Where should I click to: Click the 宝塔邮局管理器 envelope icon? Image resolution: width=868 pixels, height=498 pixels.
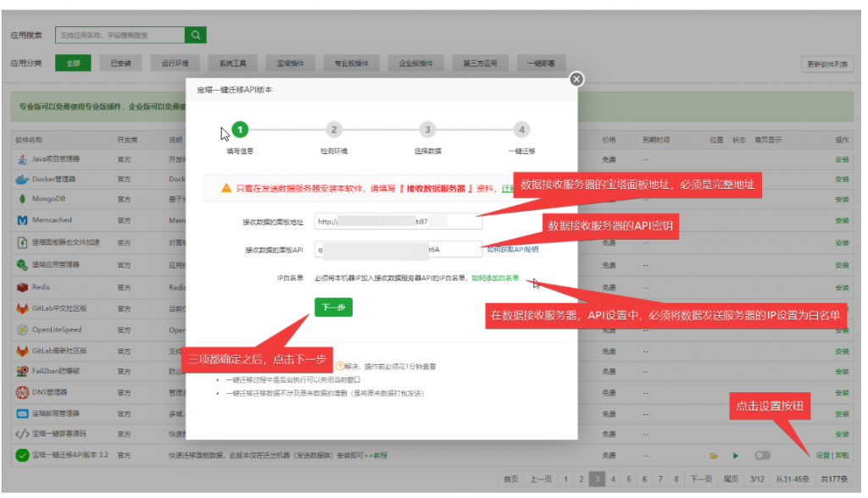(22, 413)
